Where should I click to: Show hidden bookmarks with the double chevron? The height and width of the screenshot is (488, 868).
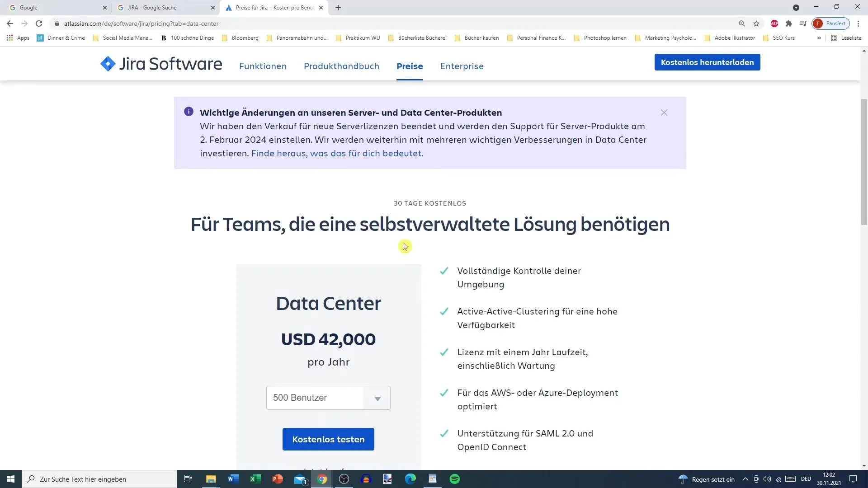coord(819,38)
